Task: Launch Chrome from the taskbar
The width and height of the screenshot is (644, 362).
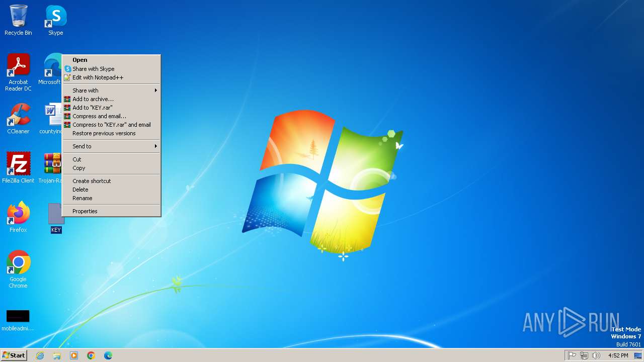Action: point(91,355)
